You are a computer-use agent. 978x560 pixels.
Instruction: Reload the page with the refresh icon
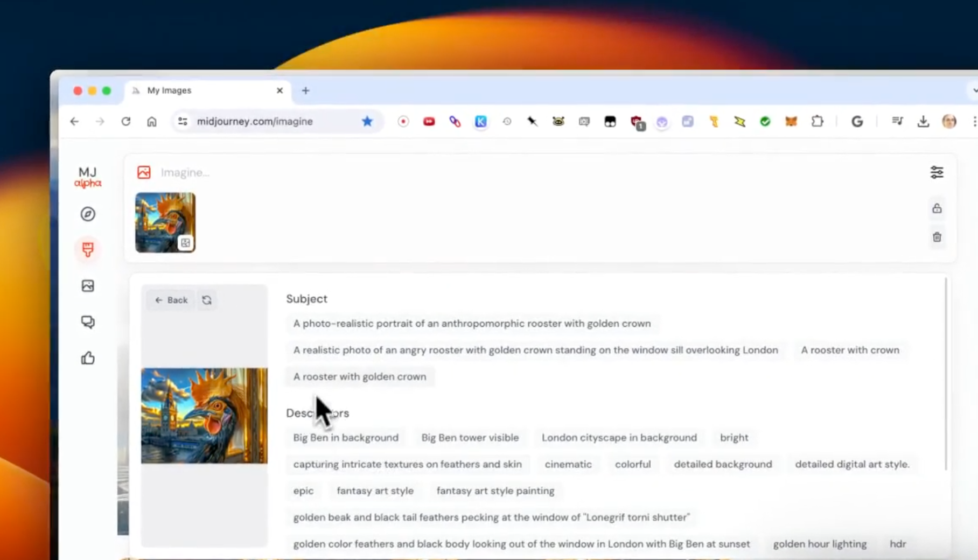click(126, 121)
